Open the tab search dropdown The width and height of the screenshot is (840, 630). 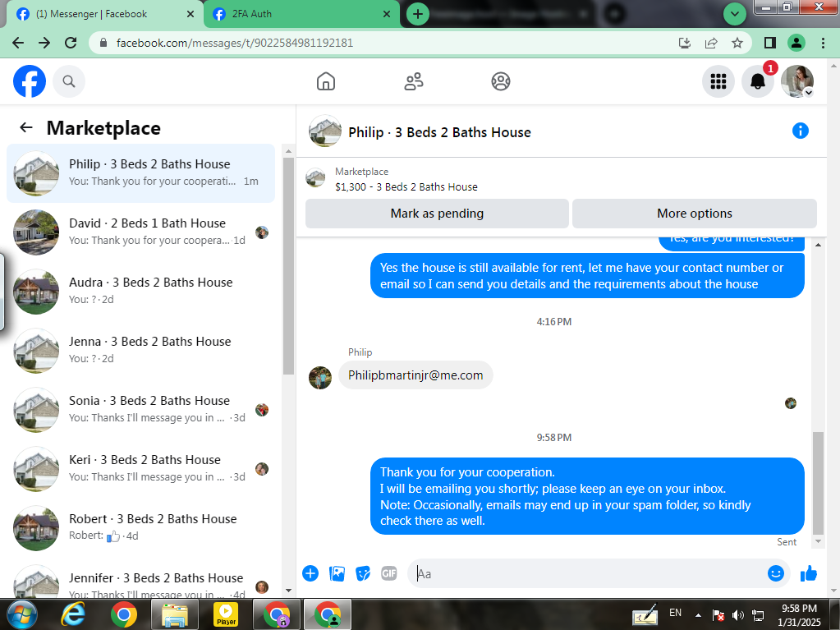[x=735, y=14]
